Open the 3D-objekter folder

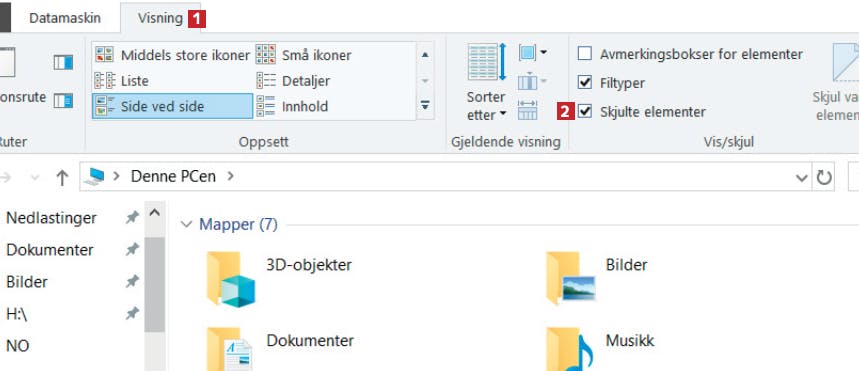[x=279, y=279]
